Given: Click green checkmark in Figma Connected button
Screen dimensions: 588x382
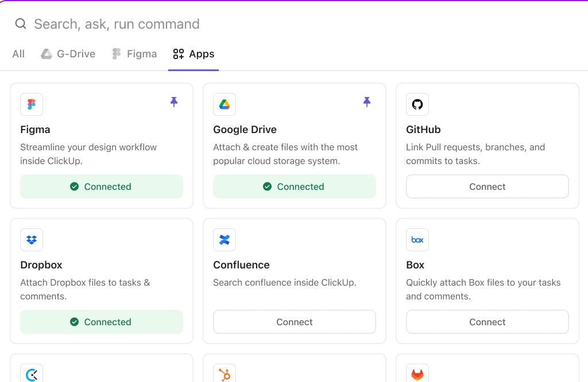Looking at the screenshot, I should (x=74, y=186).
